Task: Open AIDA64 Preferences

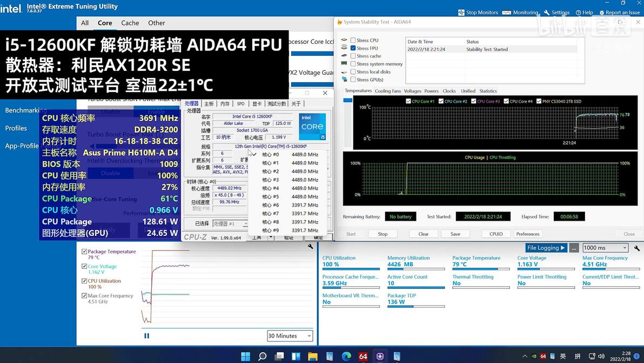Action: [528, 234]
